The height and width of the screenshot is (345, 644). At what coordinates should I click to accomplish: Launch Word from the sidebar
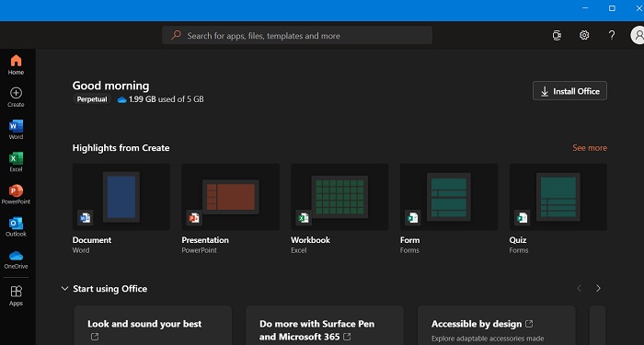click(x=16, y=130)
